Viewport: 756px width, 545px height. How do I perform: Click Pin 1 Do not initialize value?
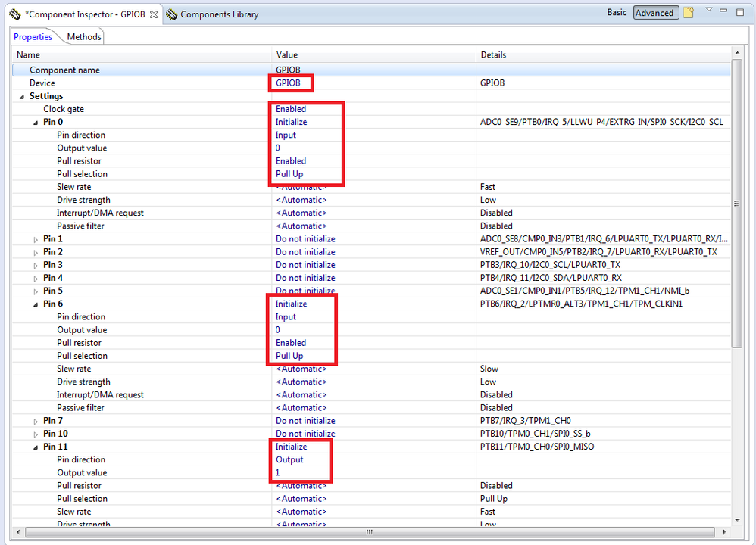coord(305,239)
